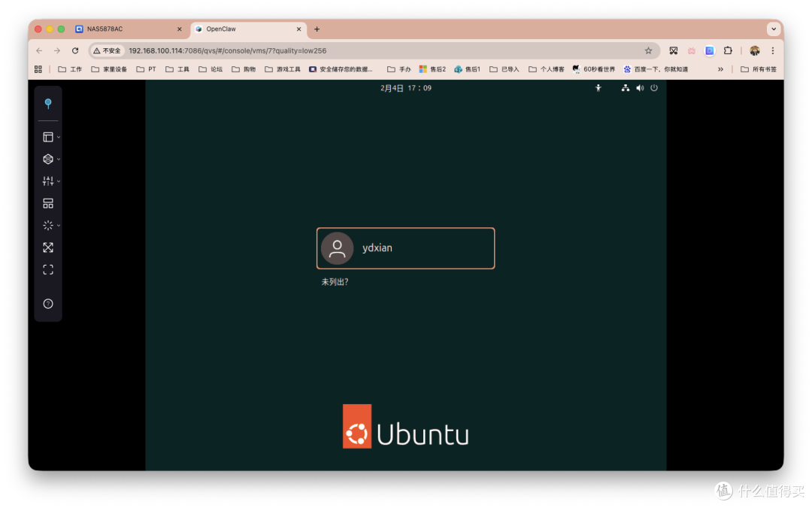Expand chevron next to sparkle icon
The height and width of the screenshot is (508, 812).
tap(59, 226)
